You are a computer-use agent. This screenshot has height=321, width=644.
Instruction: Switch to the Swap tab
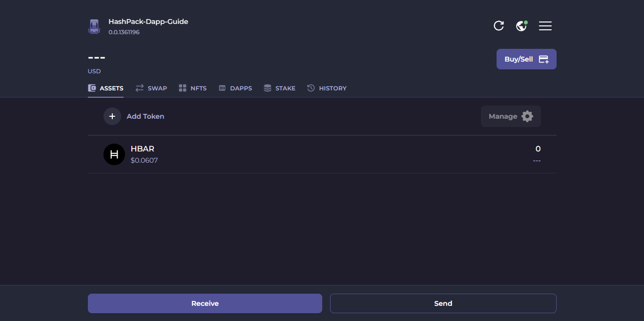click(151, 88)
